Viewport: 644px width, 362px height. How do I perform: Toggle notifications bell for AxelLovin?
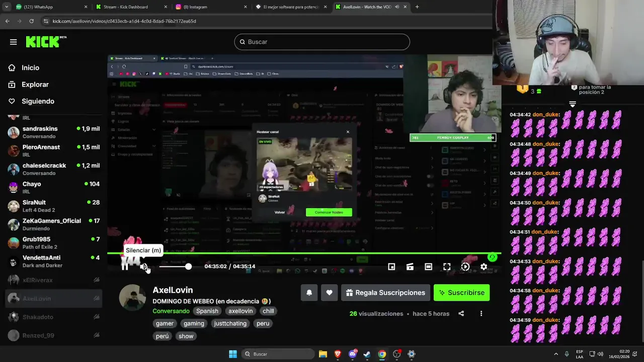click(x=309, y=293)
